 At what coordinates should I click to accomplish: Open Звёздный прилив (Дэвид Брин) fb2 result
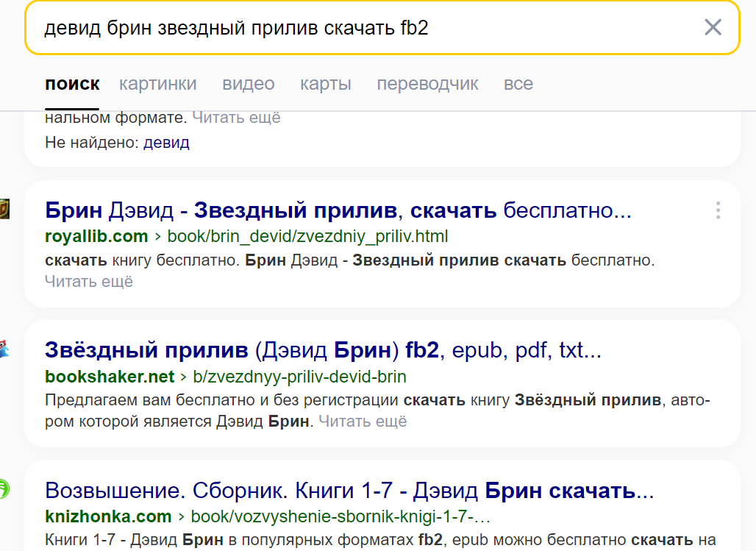point(323,350)
